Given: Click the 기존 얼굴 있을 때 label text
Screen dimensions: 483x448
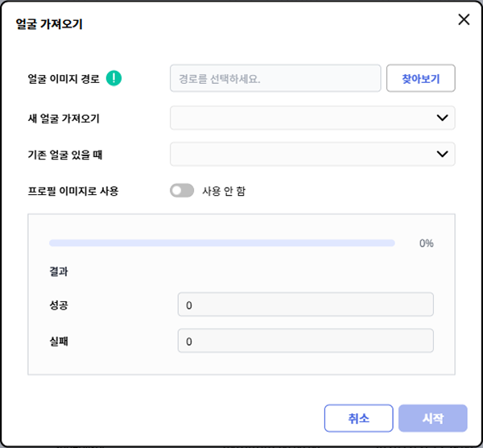Looking at the screenshot, I should coord(70,155).
